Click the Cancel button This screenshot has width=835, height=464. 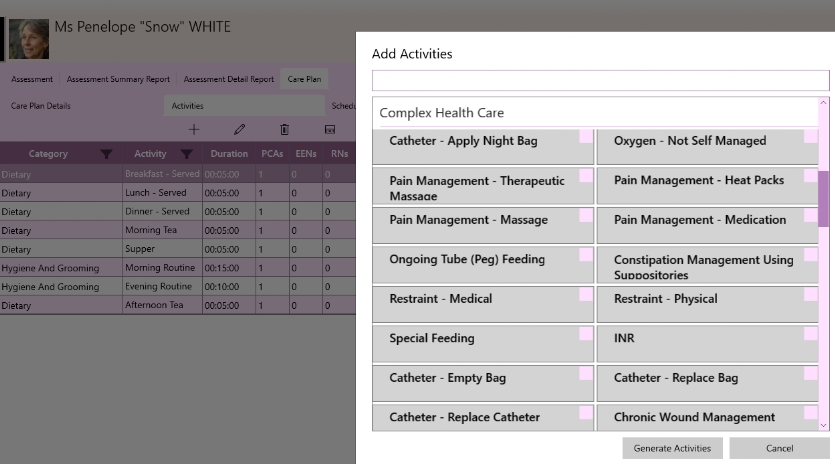point(779,448)
